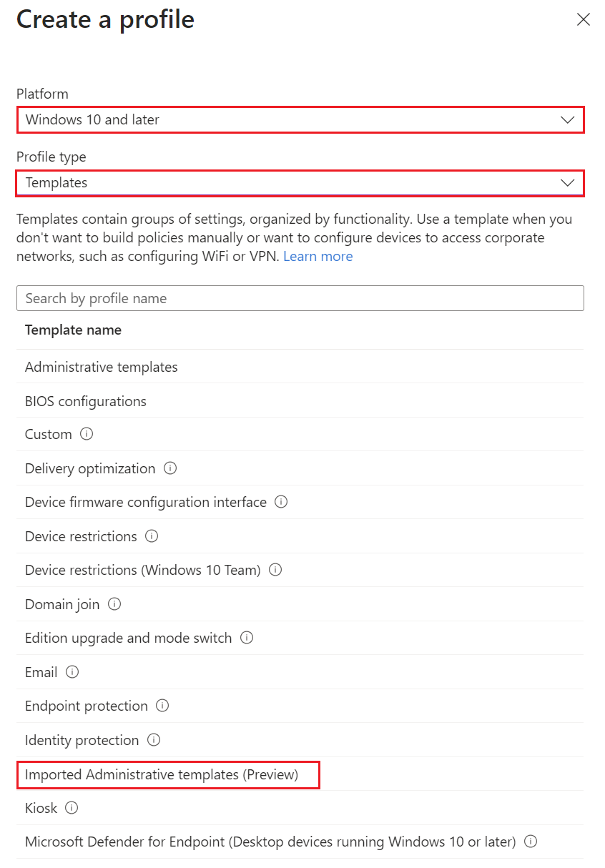Click the info icon next to Custom
This screenshot has width=605, height=868.
click(x=85, y=434)
